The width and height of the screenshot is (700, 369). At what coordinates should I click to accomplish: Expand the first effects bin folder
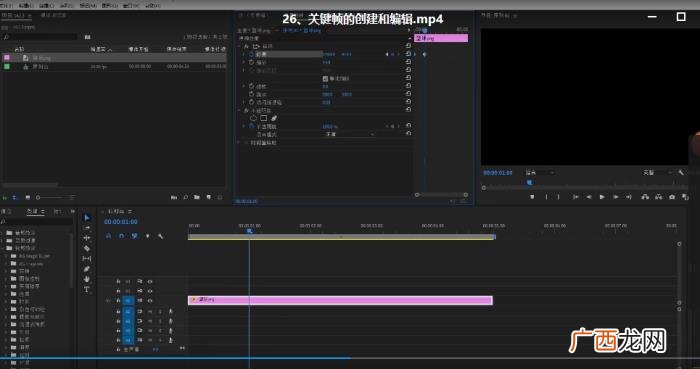coord(2,233)
